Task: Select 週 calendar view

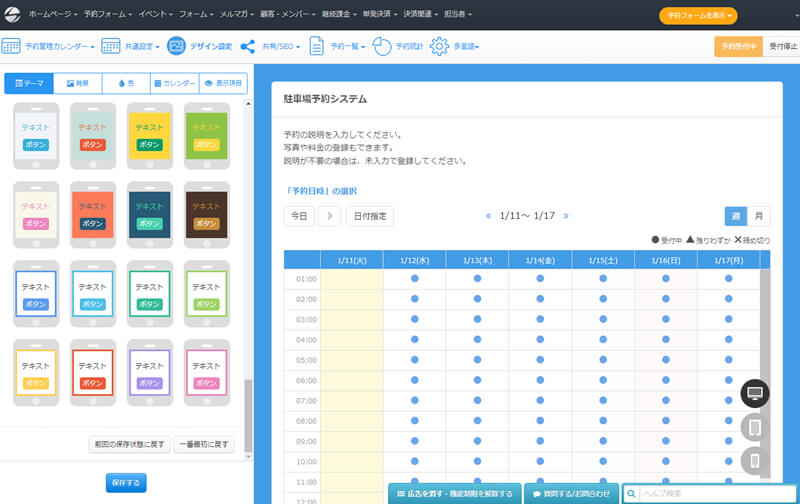Action: (736, 215)
